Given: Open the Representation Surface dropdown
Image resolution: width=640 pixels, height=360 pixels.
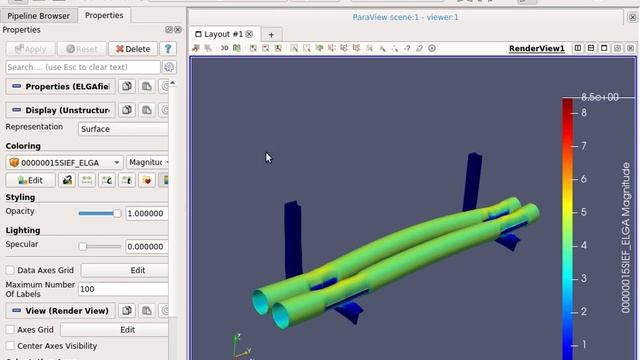Looking at the screenshot, I should tap(123, 129).
